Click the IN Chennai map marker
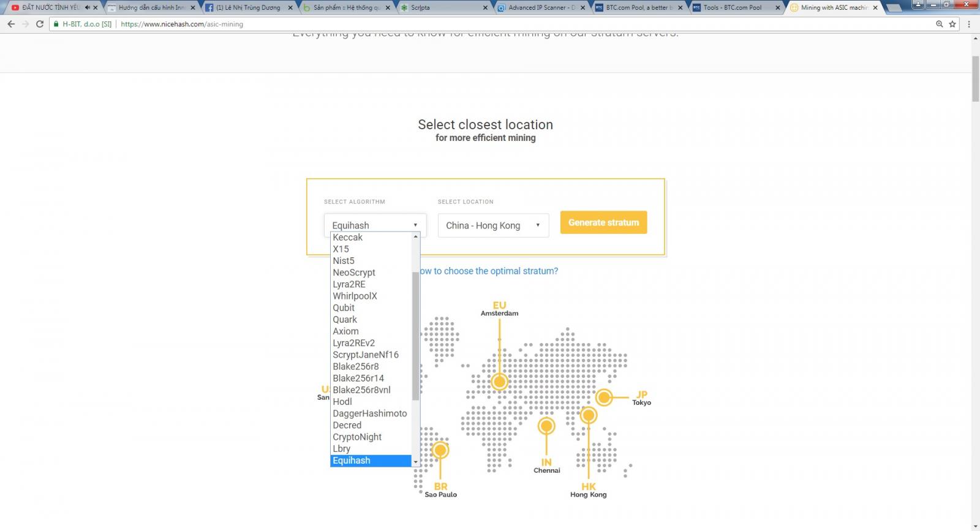 (546, 426)
